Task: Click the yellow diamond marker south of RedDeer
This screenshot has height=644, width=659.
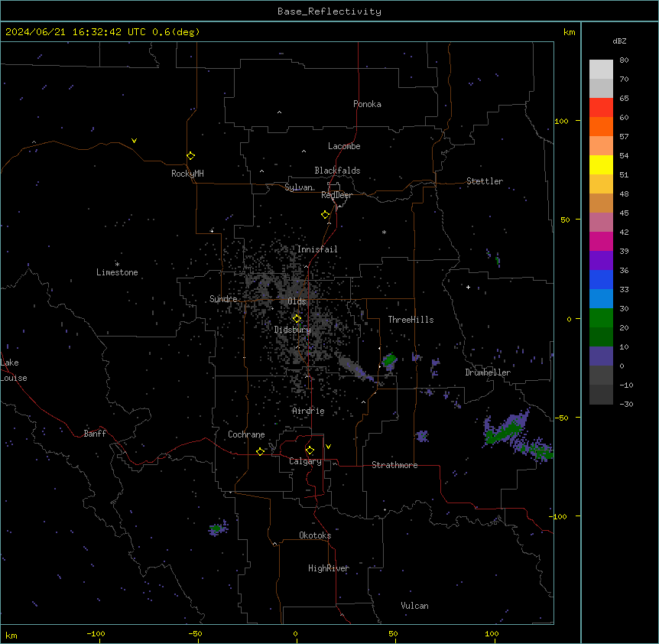Action: 326,215
